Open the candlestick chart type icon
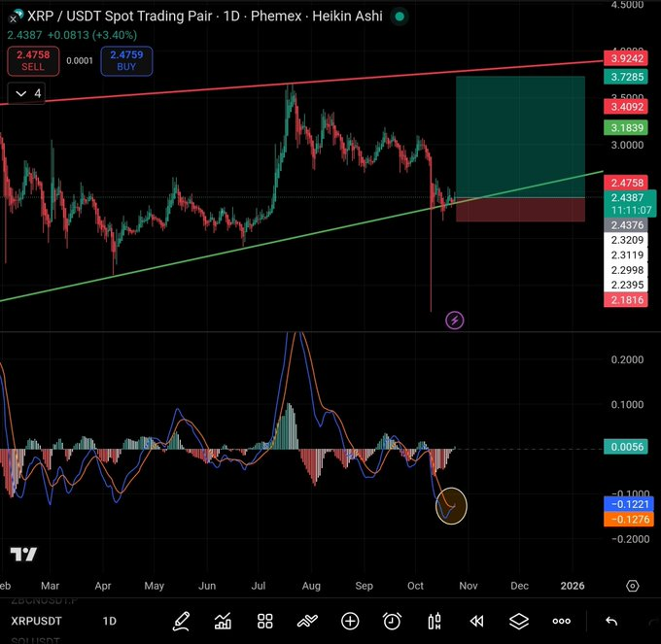 [x=435, y=621]
